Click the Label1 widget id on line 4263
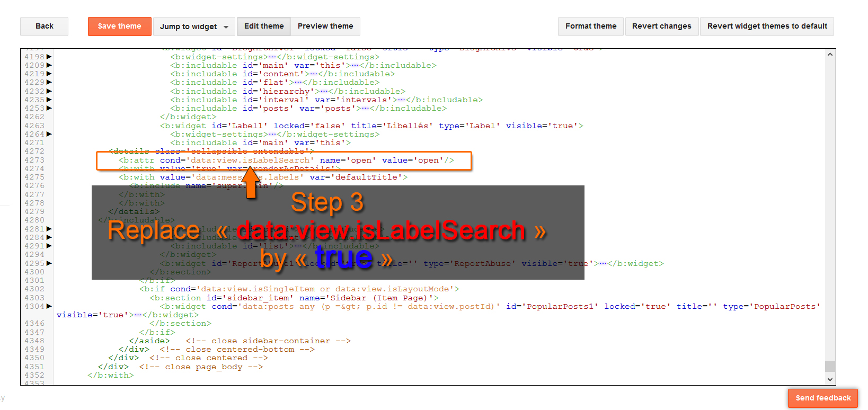The width and height of the screenshot is (868, 410). coord(240,126)
